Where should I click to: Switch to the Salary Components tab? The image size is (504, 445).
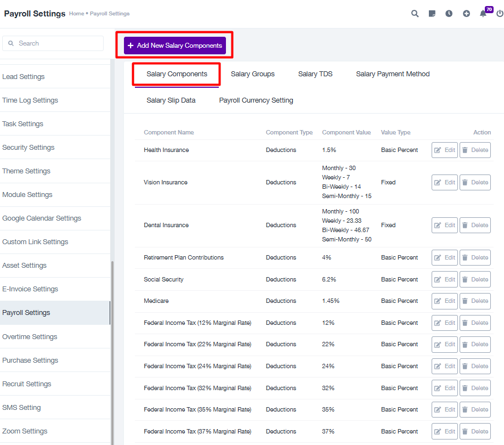point(177,74)
